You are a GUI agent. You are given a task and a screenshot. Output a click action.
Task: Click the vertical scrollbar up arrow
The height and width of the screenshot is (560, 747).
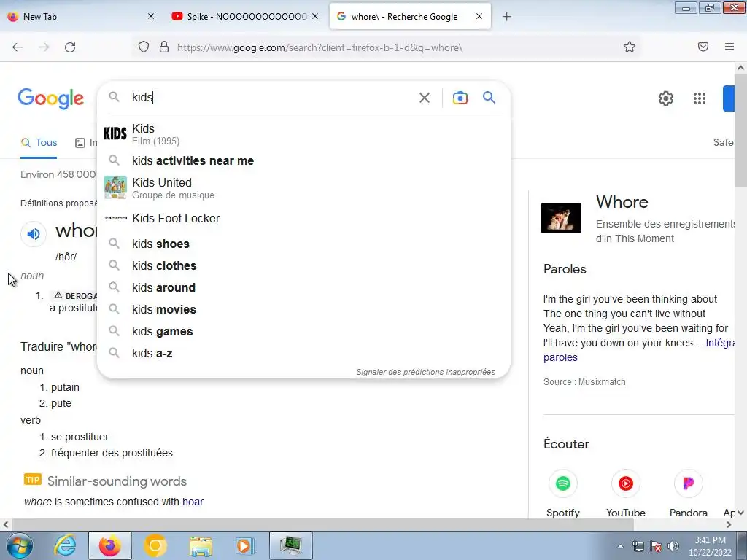tap(741, 68)
